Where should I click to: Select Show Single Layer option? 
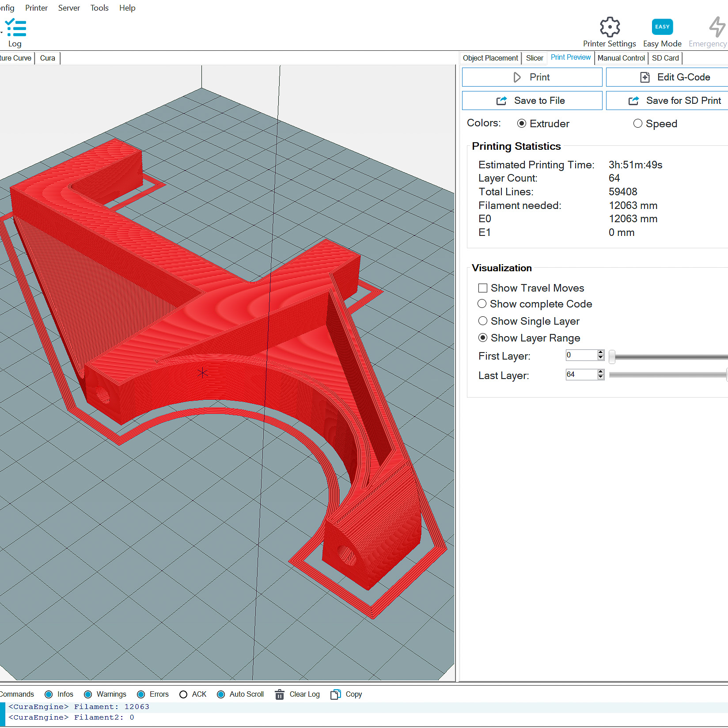[483, 321]
